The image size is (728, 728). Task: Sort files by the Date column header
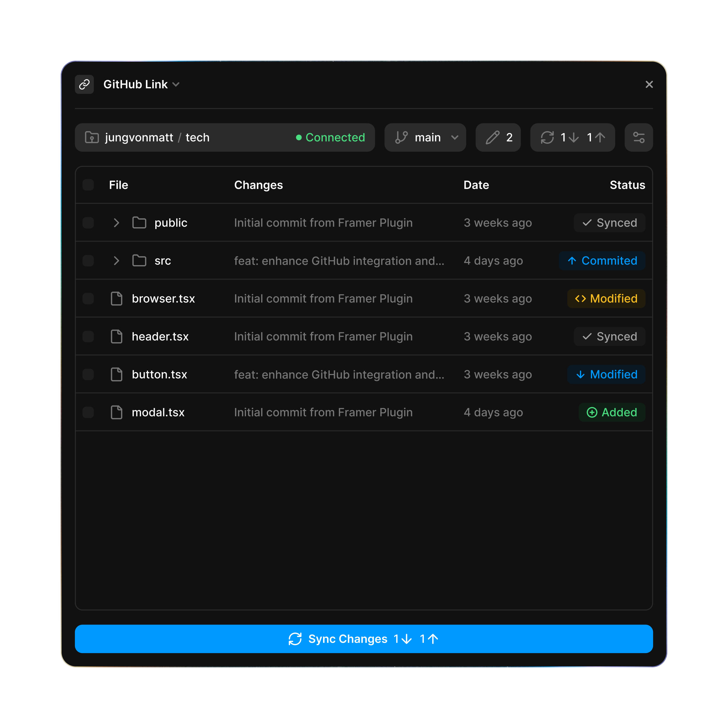pyautogui.click(x=476, y=185)
